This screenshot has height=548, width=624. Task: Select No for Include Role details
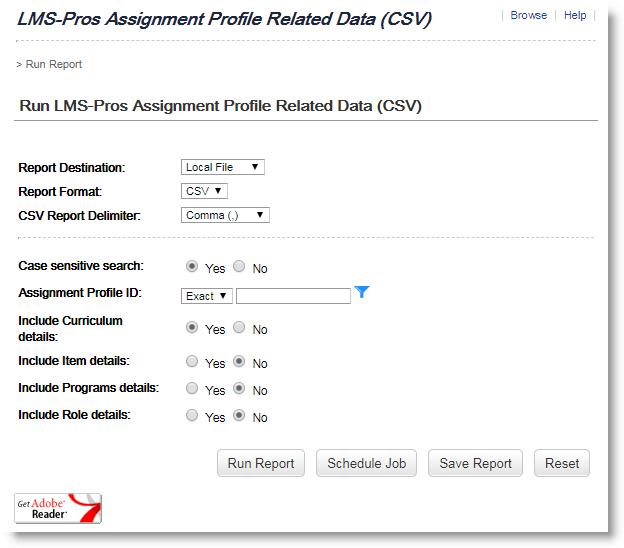click(239, 416)
